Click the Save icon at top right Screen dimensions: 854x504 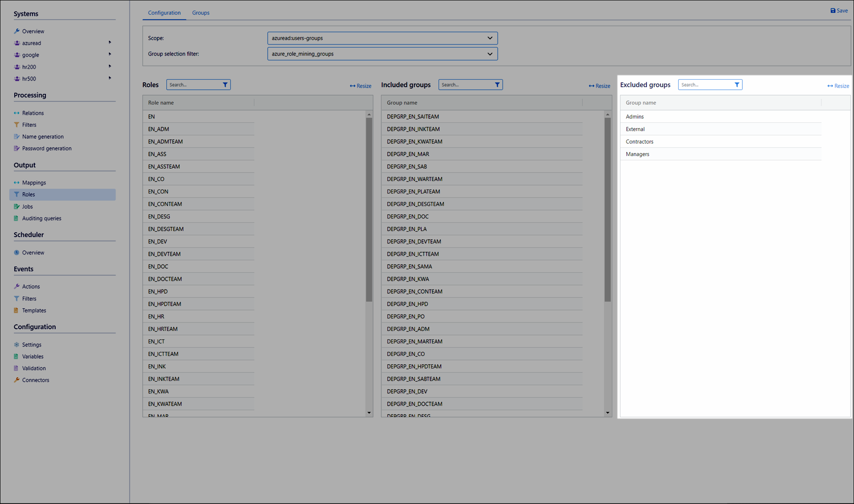[x=833, y=11]
